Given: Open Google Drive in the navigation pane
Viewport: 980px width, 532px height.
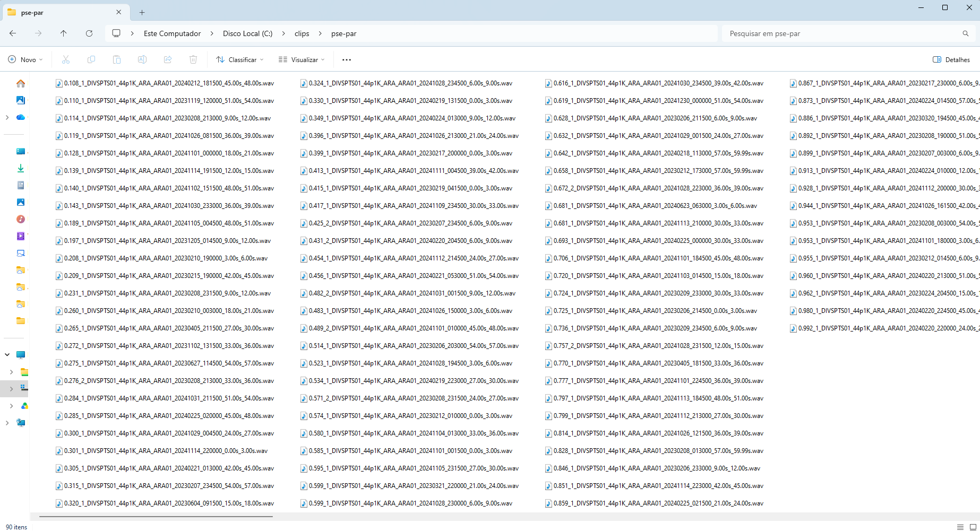Looking at the screenshot, I should point(24,406).
